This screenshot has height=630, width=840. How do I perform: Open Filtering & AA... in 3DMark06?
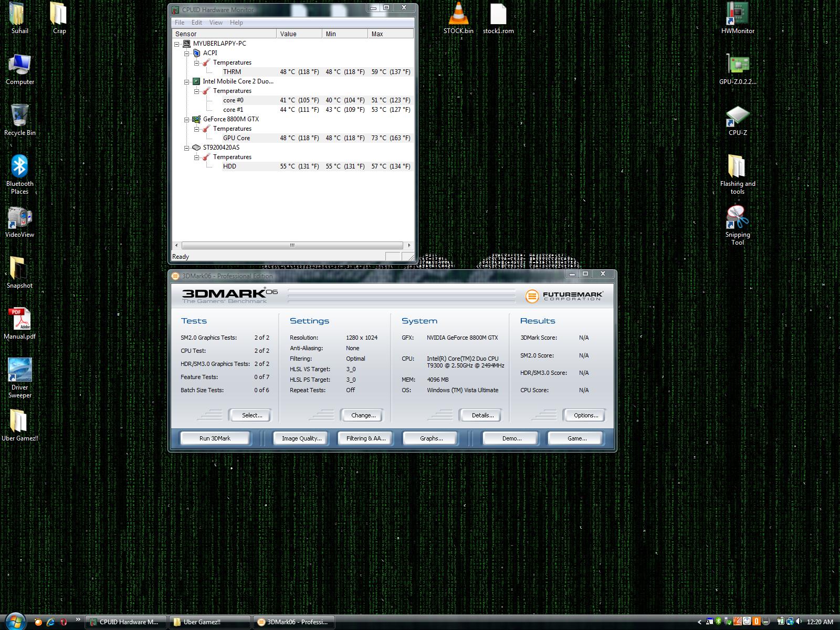(x=366, y=438)
